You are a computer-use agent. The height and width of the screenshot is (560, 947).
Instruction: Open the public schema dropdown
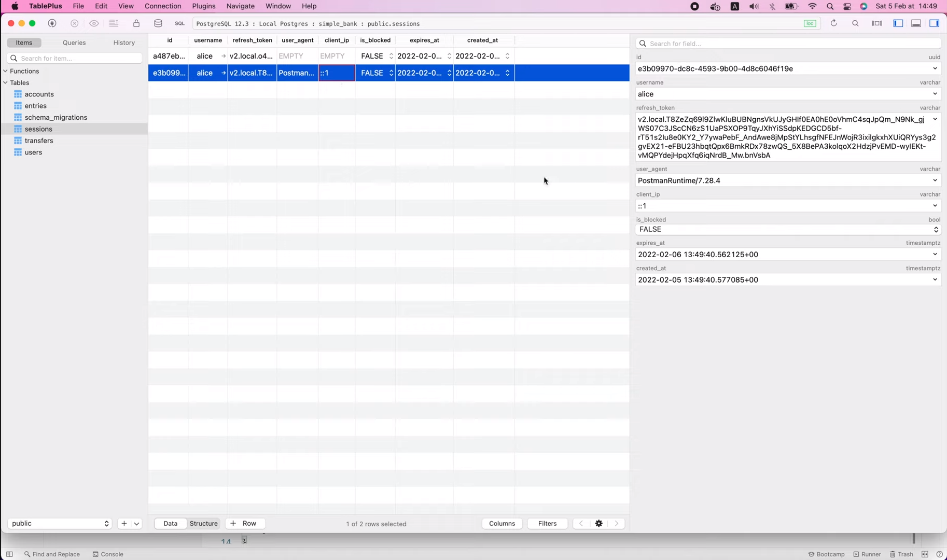(x=60, y=524)
